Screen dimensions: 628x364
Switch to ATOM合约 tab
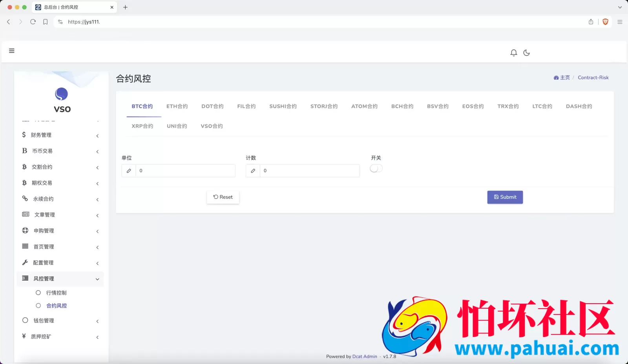(x=364, y=106)
